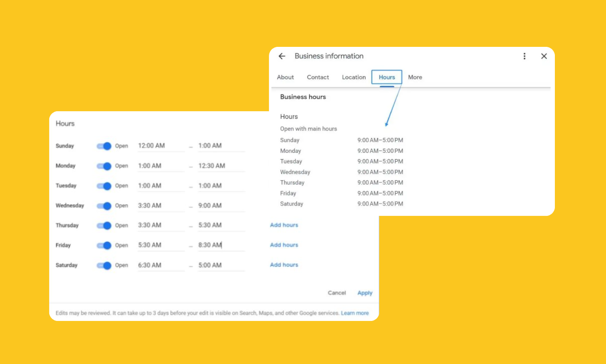Disable the Wednesday open toggle
This screenshot has height=364, width=606.
[x=104, y=206]
